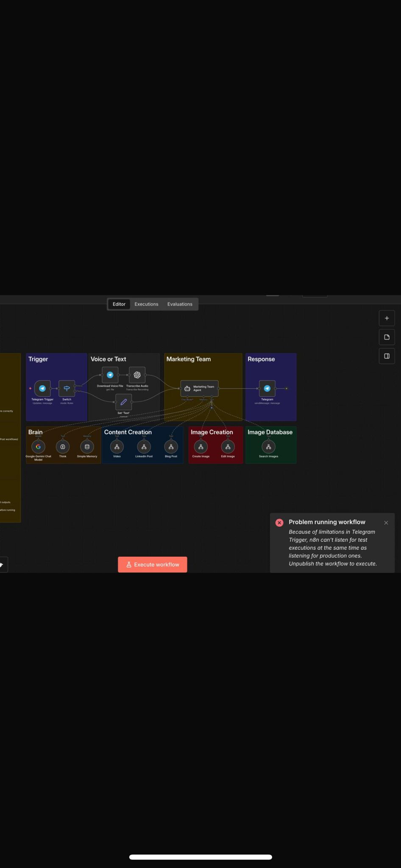Click the red error icon in the notification
This screenshot has height=868, width=401.
coord(279,523)
